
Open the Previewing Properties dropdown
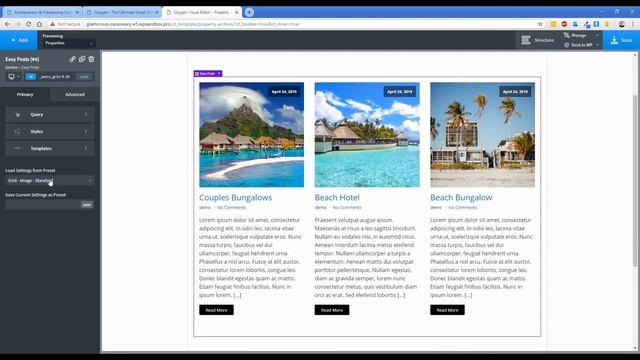pos(68,43)
